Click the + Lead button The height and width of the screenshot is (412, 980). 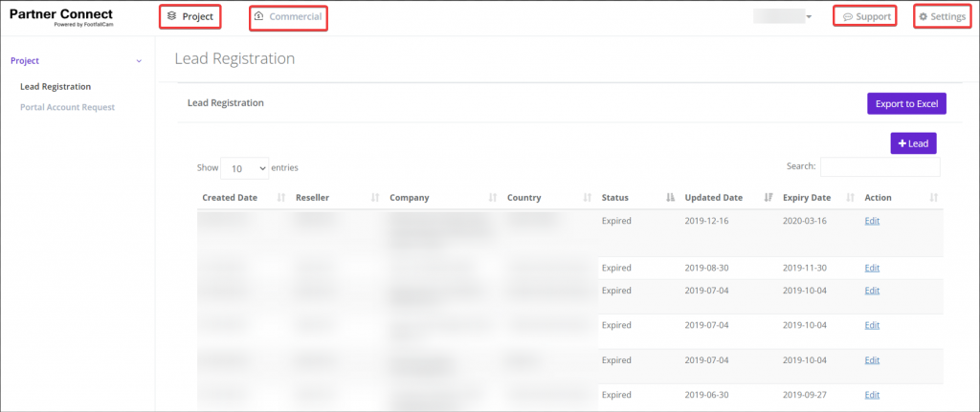pos(913,142)
